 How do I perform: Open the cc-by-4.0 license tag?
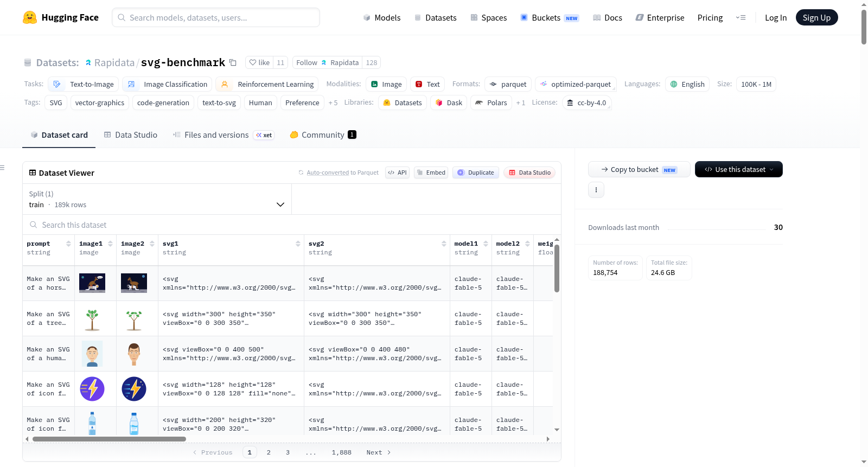coord(587,103)
